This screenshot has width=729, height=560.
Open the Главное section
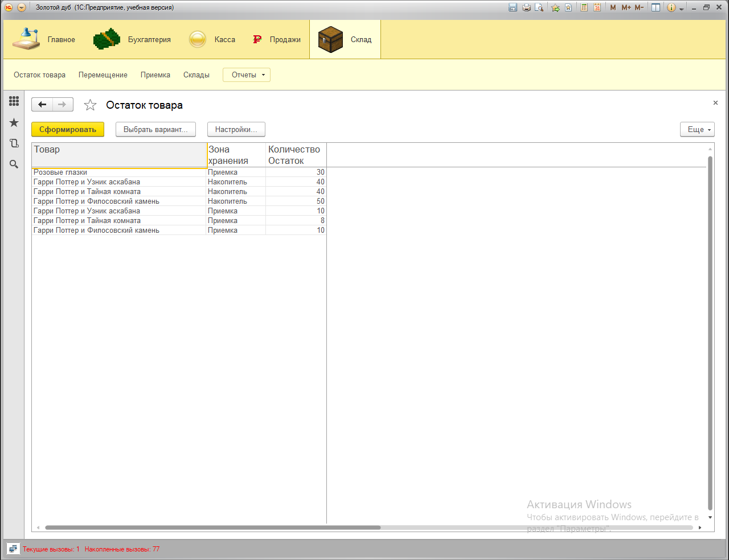44,39
